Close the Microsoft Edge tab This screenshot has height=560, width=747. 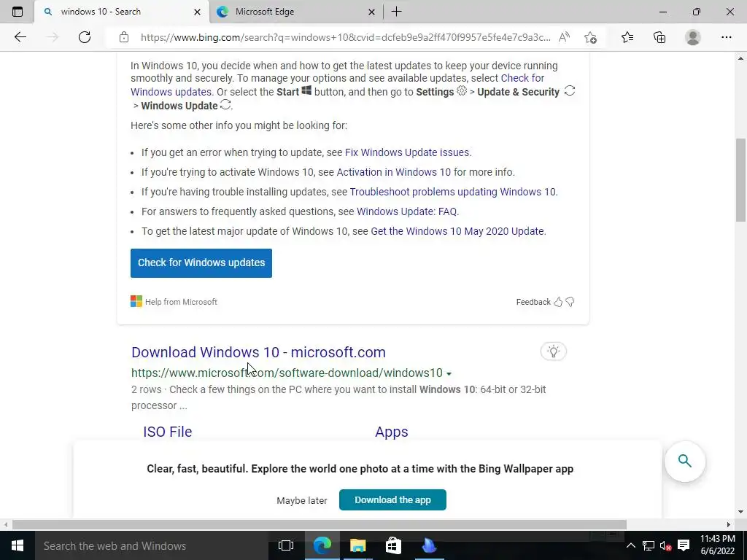pyautogui.click(x=371, y=12)
